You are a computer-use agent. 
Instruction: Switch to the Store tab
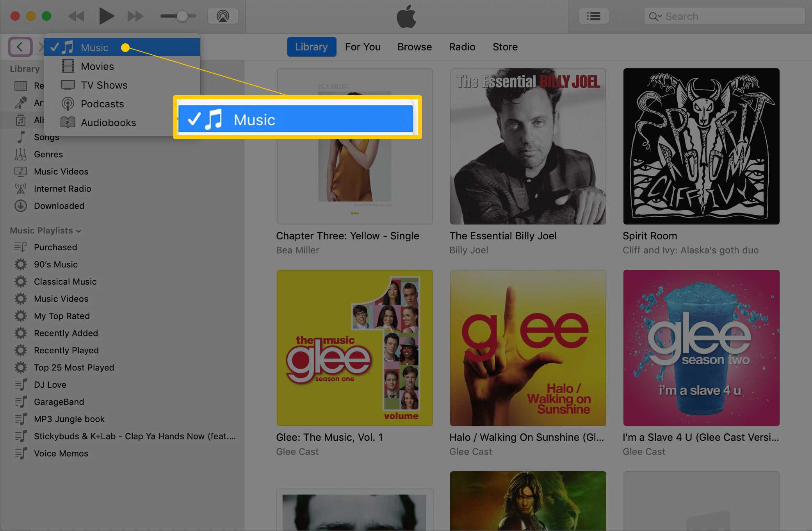point(505,47)
